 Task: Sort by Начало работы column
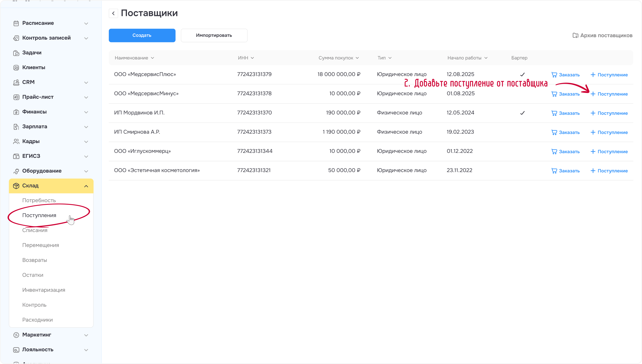[467, 58]
